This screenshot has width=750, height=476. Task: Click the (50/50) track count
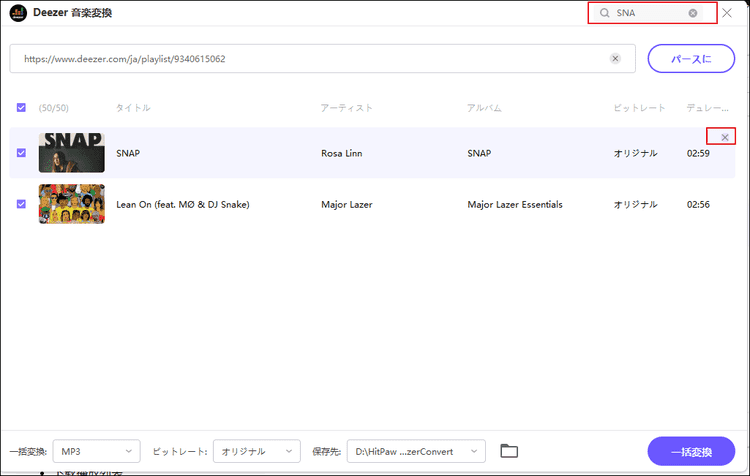[x=54, y=108]
